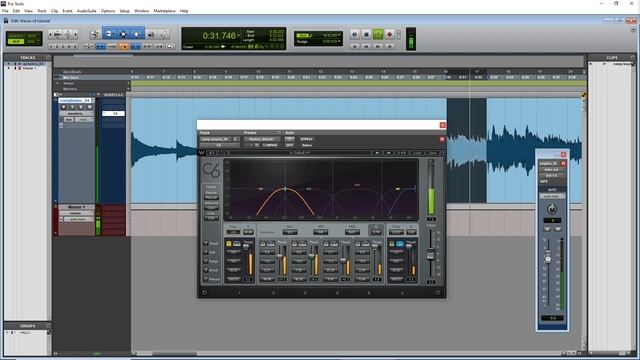Open the Window menu
Viewport: 640px width, 360px height.
coord(142,11)
